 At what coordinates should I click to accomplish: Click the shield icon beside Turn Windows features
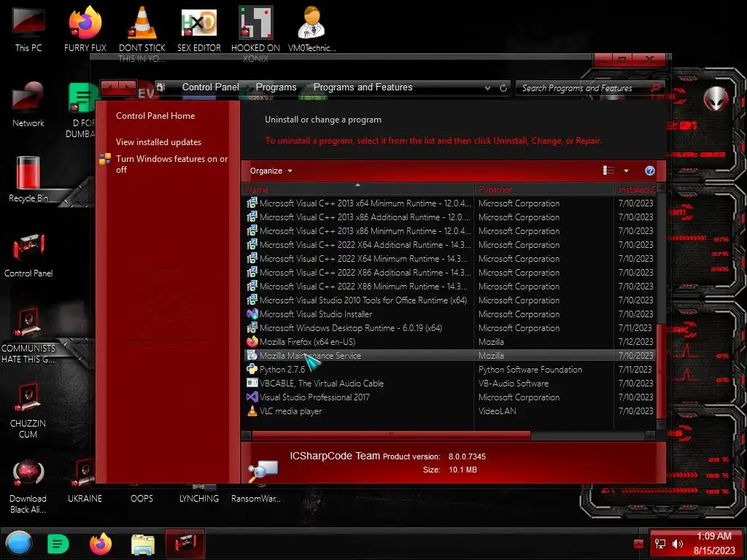[x=105, y=159]
